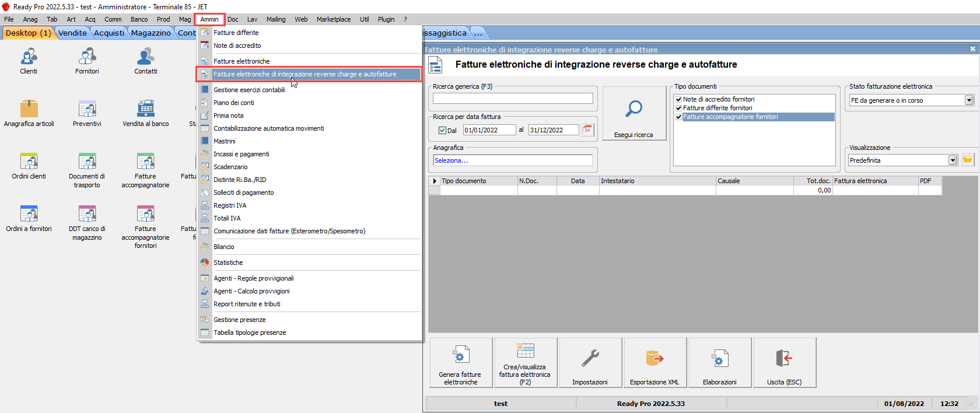980x413 pixels.
Task: Open Vendita al banco icon
Action: pos(146,113)
